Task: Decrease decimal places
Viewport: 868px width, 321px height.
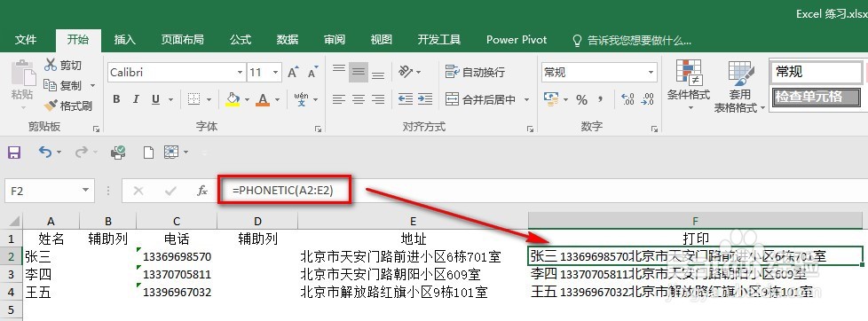Action: tap(647, 99)
